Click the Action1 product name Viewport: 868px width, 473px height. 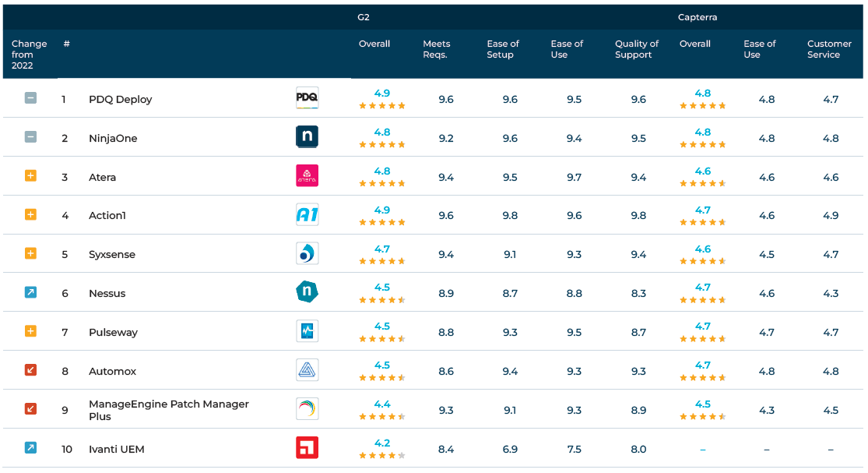click(x=107, y=215)
